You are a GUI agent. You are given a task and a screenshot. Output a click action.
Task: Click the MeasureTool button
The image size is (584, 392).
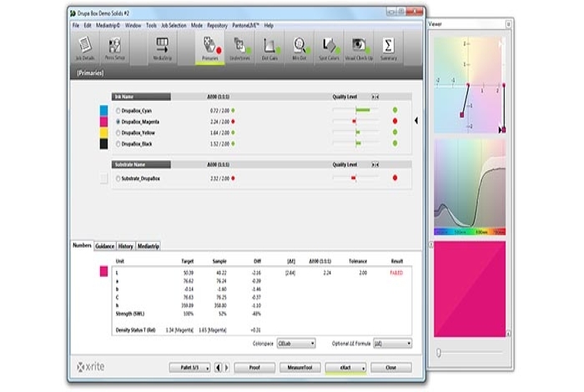coord(300,368)
